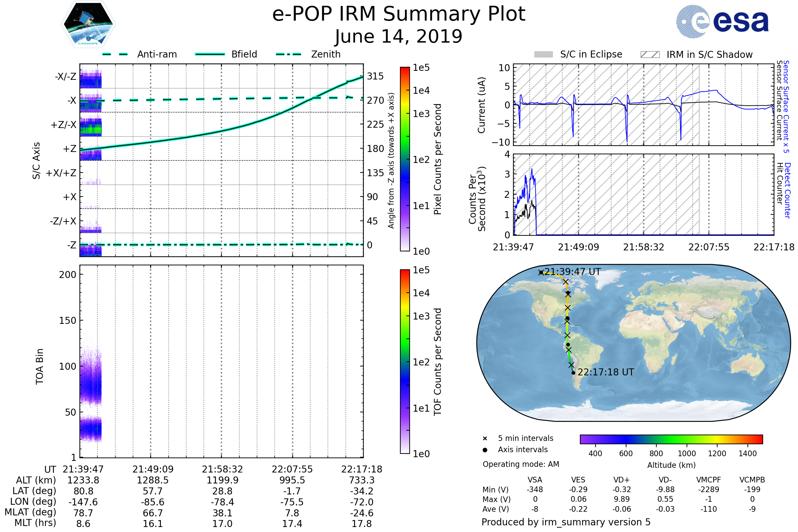Click the Altitude color scale bar
The height and width of the screenshot is (532, 798).
click(x=671, y=439)
